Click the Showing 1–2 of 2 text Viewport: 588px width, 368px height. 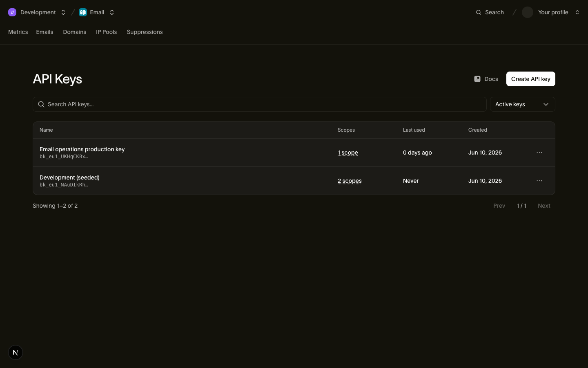[x=55, y=206]
